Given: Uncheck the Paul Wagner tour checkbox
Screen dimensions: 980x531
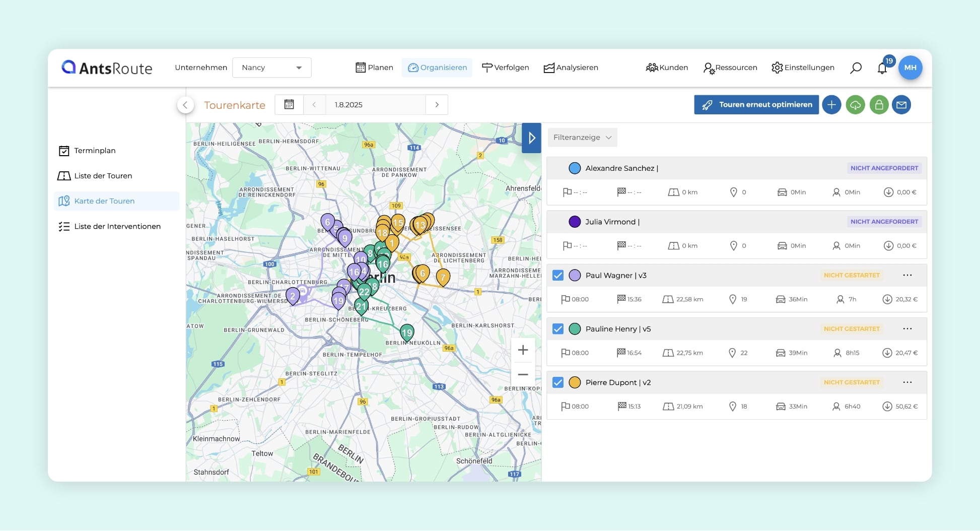Looking at the screenshot, I should pyautogui.click(x=557, y=276).
